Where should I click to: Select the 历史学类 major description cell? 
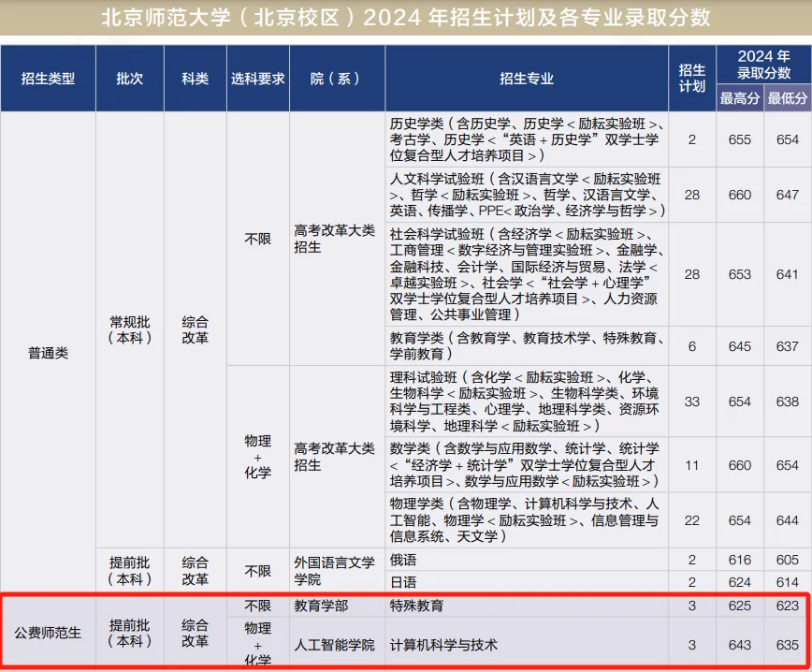(x=527, y=139)
